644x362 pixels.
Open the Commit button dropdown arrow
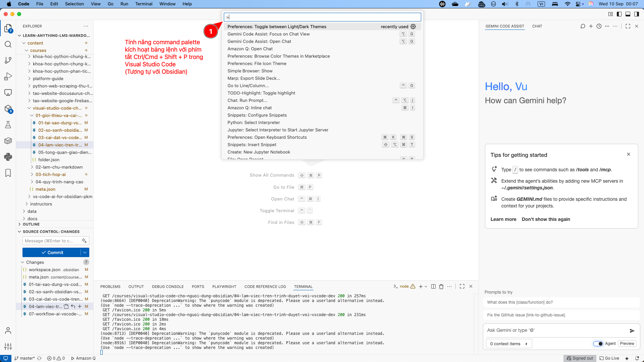85,252
